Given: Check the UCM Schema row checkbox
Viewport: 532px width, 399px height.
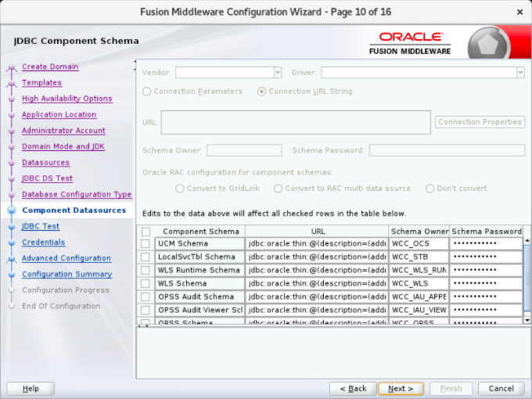Looking at the screenshot, I should 146,243.
